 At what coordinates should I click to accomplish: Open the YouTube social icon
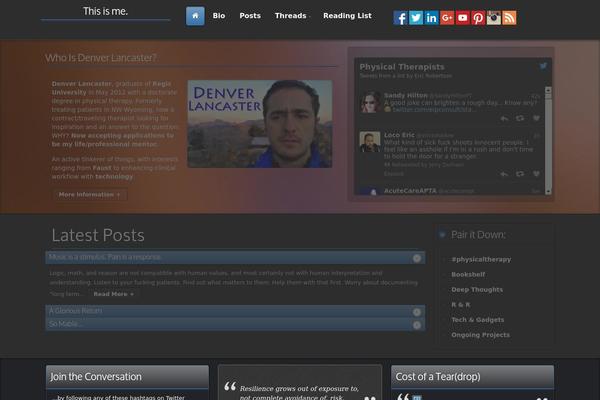(463, 18)
